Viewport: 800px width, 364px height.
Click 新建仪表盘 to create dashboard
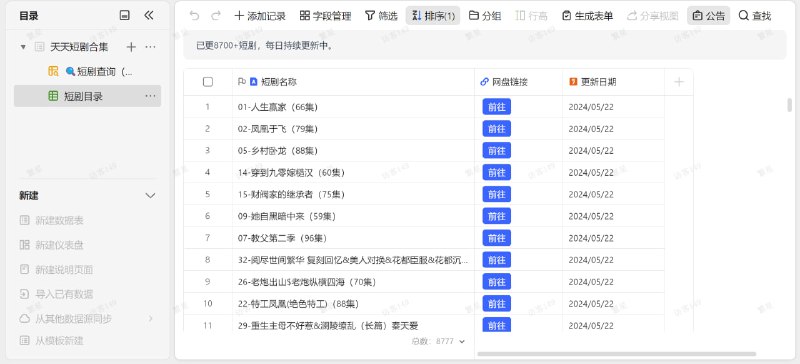[x=52, y=245]
